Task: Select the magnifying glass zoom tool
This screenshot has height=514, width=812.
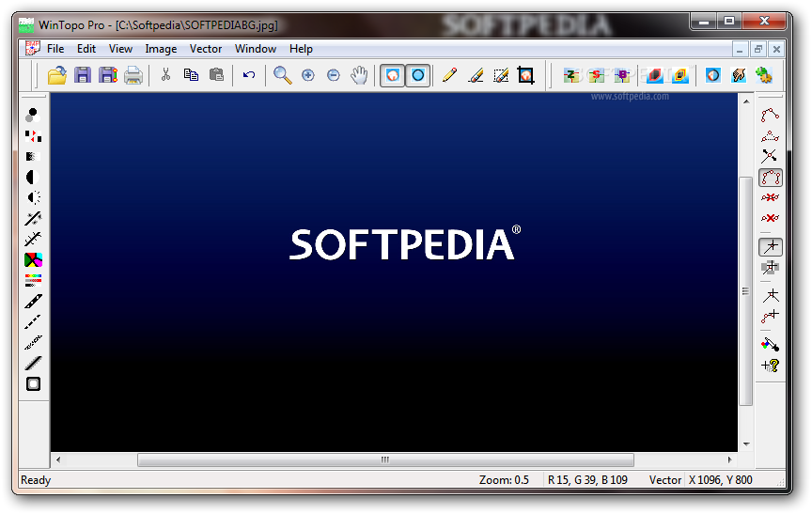Action: click(282, 75)
